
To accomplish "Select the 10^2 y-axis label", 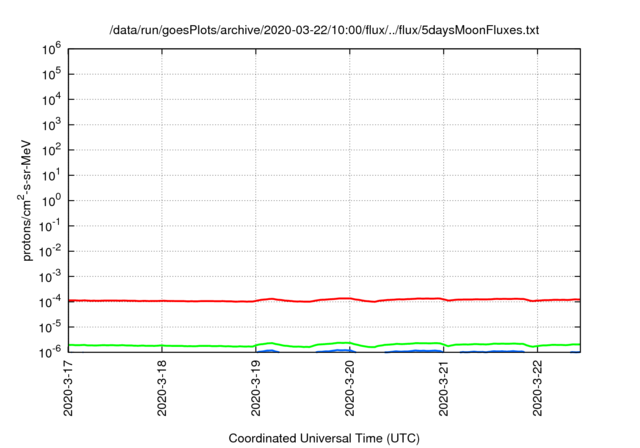I will (x=51, y=151).
